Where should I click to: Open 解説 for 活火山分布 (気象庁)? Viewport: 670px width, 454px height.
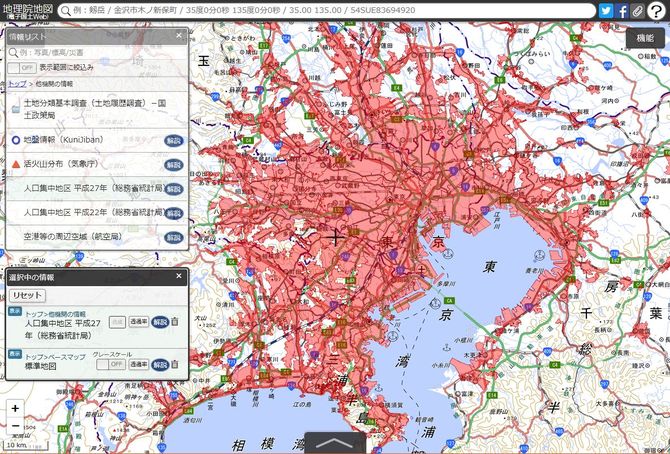pos(173,165)
